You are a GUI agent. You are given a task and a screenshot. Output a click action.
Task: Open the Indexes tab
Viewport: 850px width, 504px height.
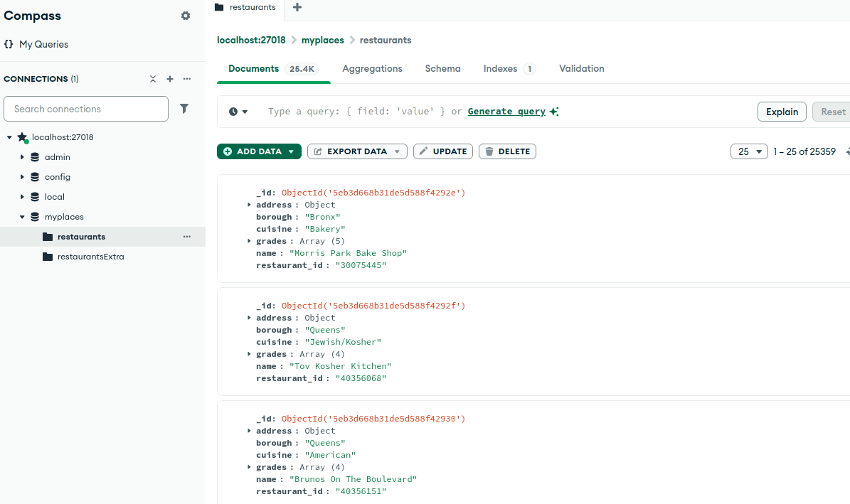pos(501,68)
